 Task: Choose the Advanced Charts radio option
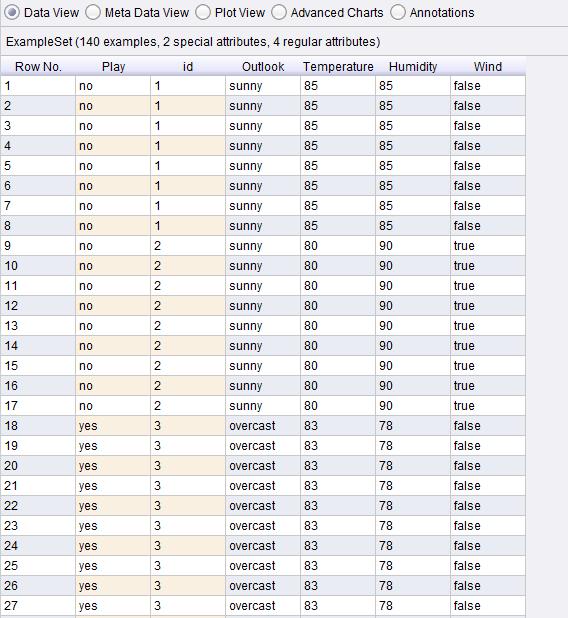[x=327, y=13]
